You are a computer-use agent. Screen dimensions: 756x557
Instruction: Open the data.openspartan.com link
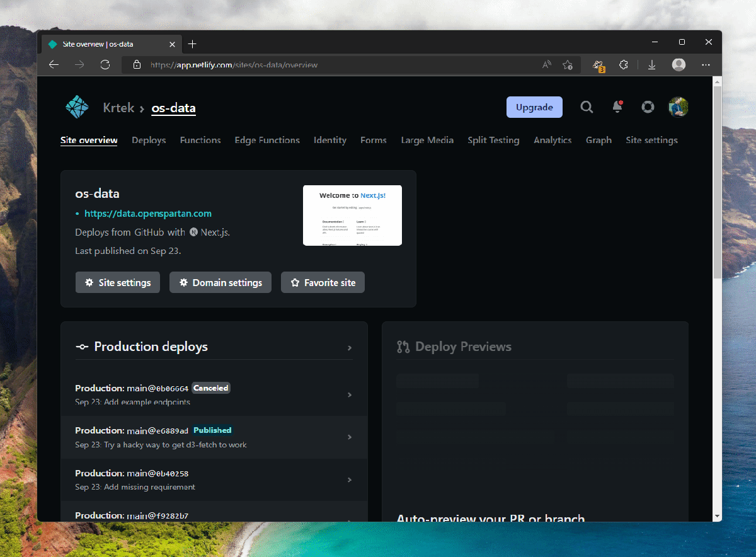click(148, 214)
